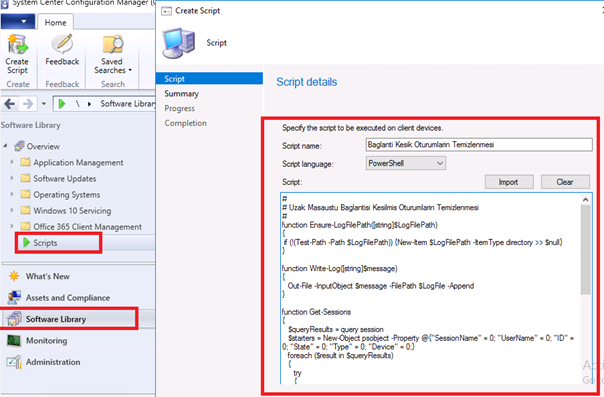The width and height of the screenshot is (604, 397).
Task: Click the breadcrumb arrow before Software Library
Action: click(89, 104)
